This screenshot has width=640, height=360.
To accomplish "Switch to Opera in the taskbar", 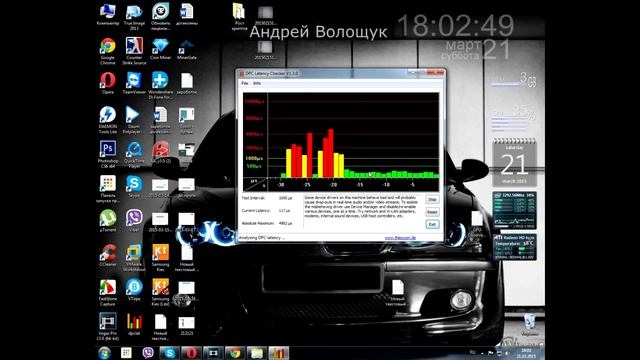I will (191, 353).
